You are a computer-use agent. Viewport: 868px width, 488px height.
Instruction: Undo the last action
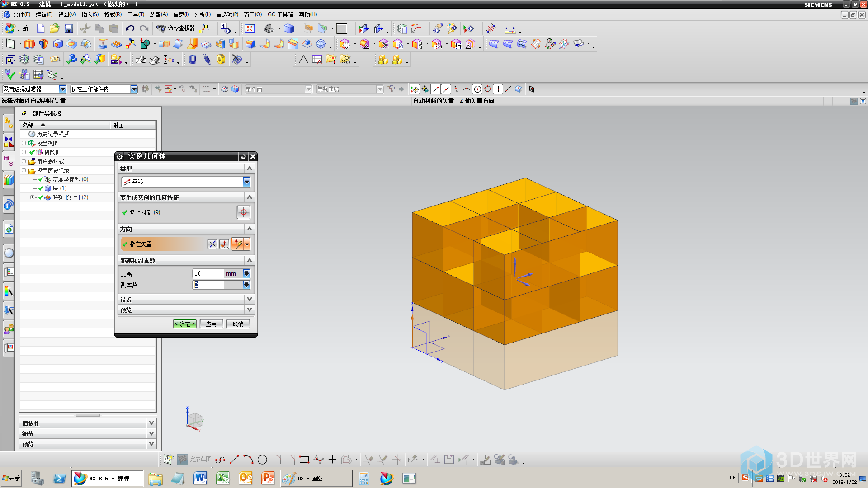click(x=130, y=28)
